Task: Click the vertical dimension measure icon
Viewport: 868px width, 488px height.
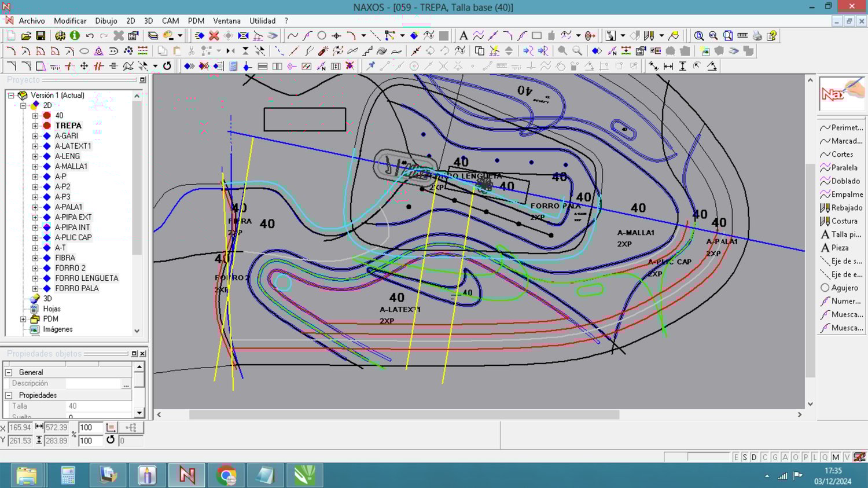Action: pos(683,66)
